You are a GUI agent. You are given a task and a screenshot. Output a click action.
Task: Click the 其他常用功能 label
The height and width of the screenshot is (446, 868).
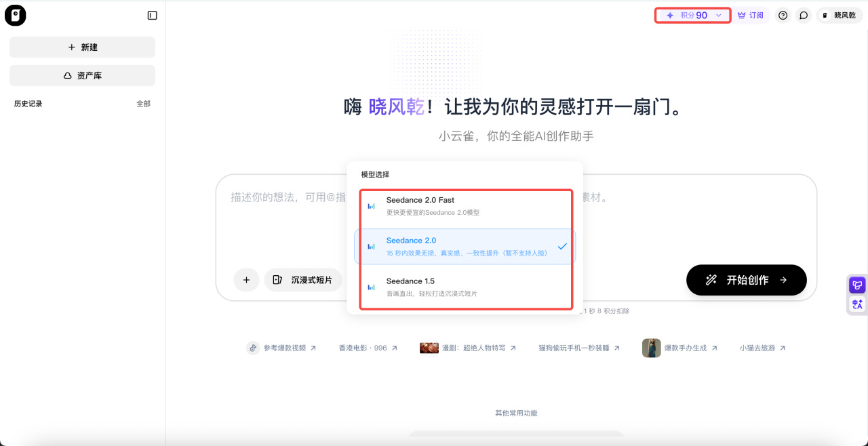pos(516,413)
